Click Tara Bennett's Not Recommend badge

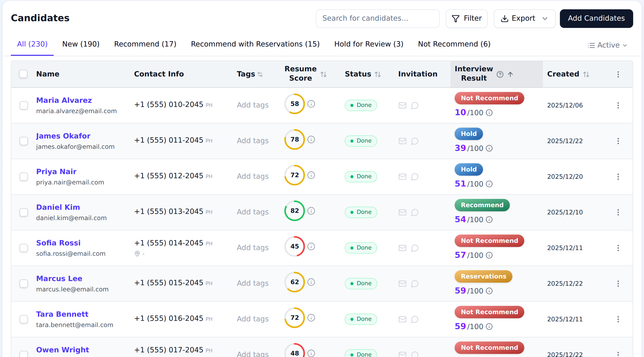(489, 312)
